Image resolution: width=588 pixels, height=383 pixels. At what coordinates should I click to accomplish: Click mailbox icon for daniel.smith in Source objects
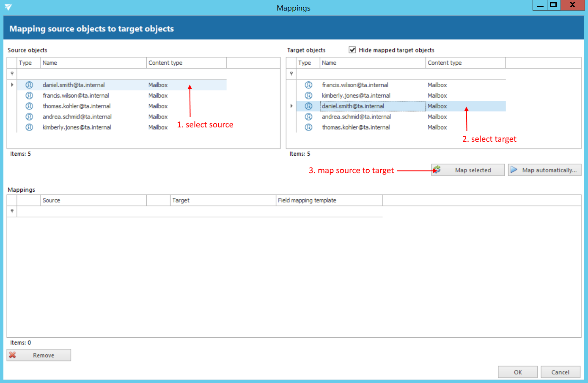pyautogui.click(x=29, y=85)
